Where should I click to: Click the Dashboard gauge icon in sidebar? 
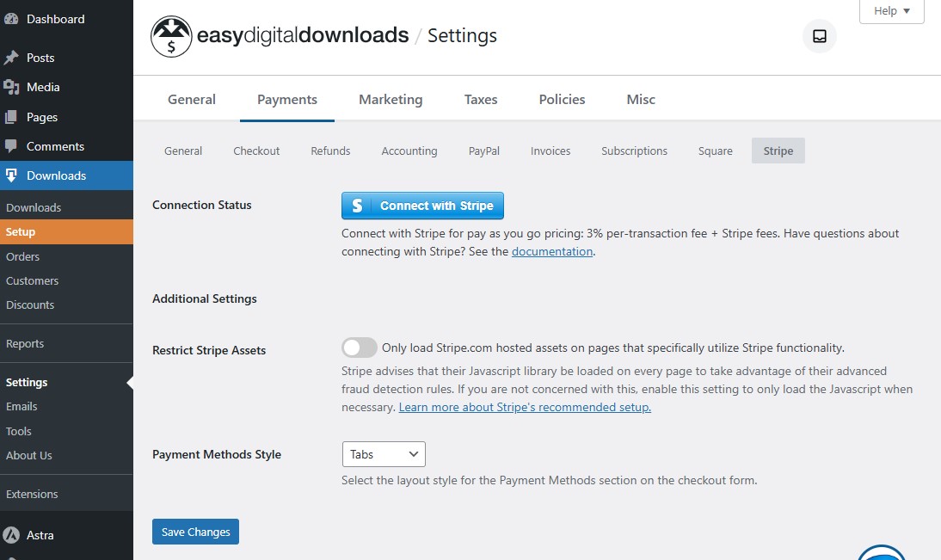[11, 19]
